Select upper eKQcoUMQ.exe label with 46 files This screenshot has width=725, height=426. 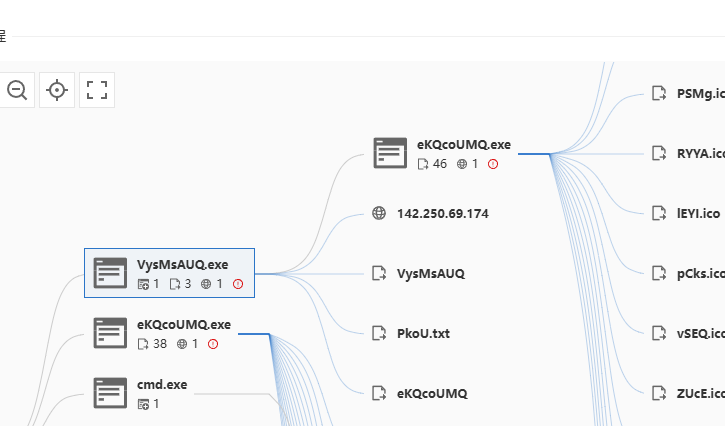464,145
